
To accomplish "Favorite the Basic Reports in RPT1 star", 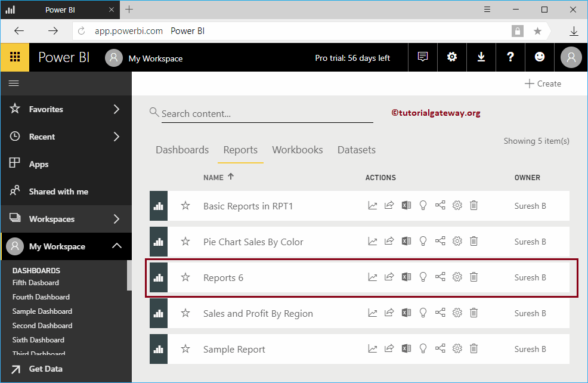I will [185, 206].
